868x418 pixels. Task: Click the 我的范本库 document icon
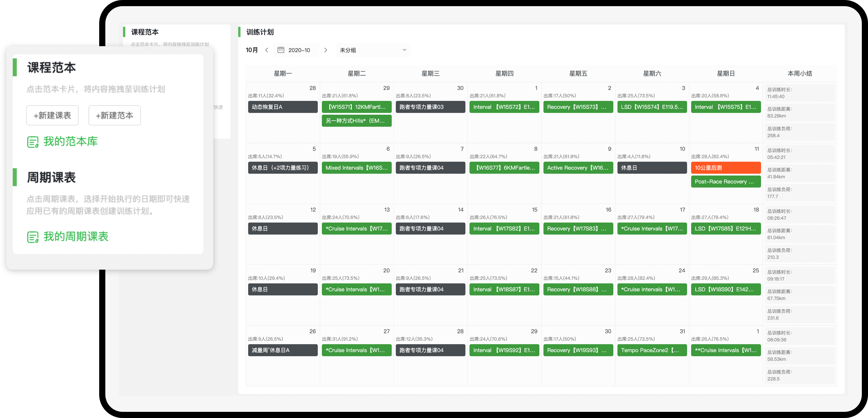pos(33,142)
